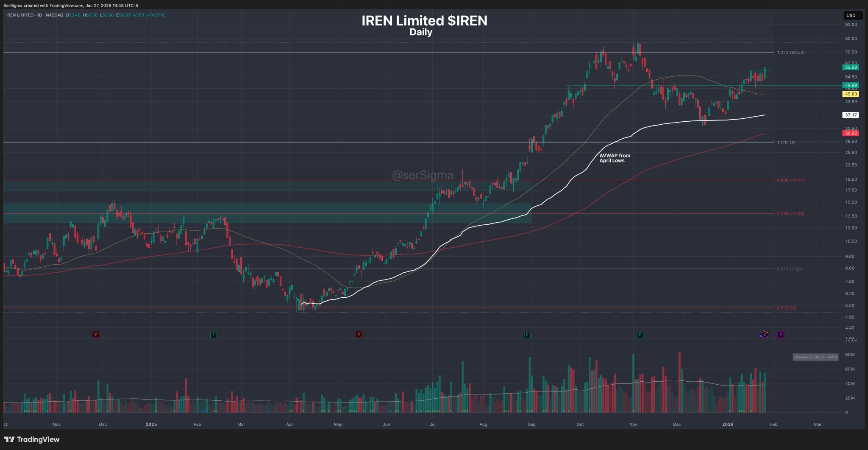
Task: Open the USD currency selector
Action: click(x=851, y=15)
